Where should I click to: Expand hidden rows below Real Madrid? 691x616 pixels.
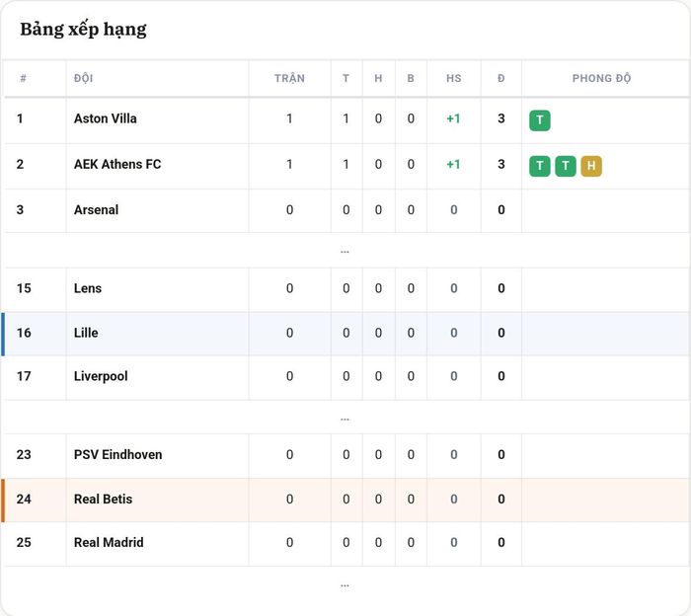[x=345, y=585]
